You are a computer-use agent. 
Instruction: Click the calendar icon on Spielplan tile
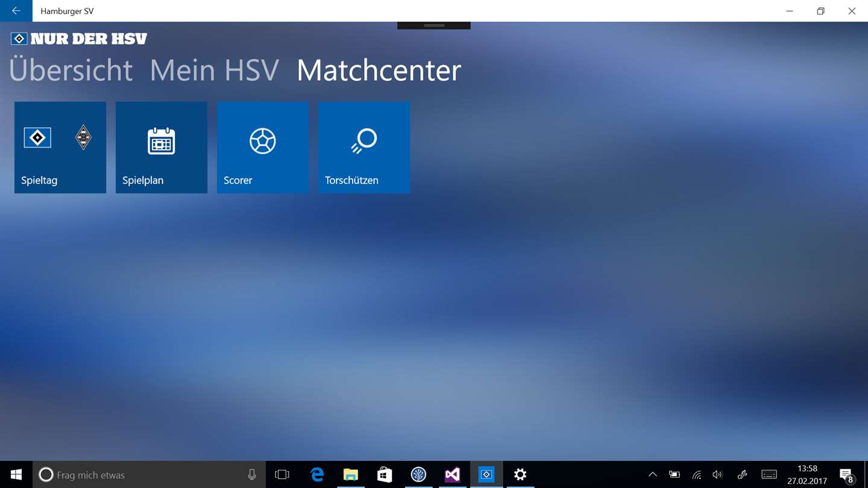click(162, 141)
